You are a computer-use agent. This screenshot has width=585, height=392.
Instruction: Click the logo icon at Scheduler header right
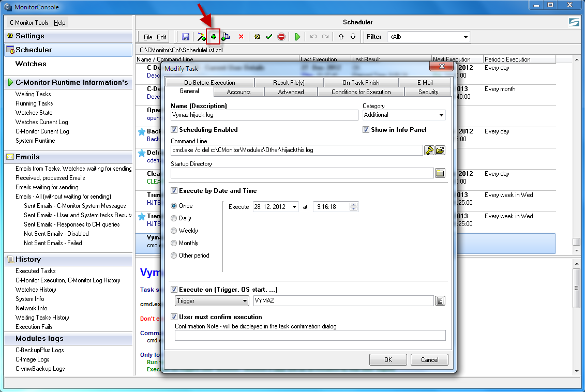[x=574, y=22]
